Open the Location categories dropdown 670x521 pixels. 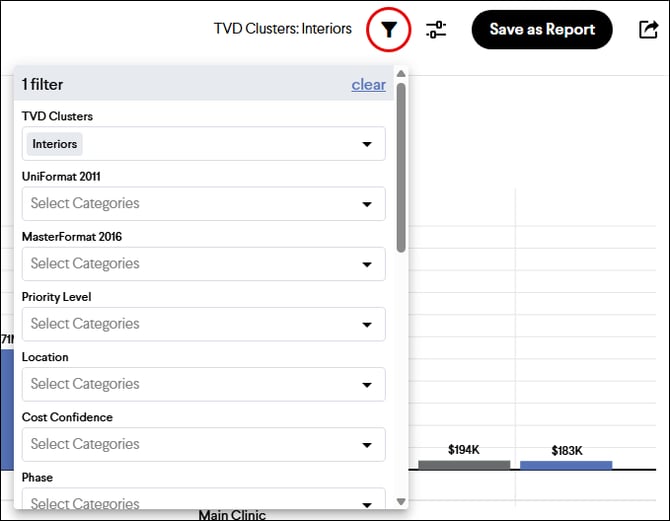(x=203, y=384)
